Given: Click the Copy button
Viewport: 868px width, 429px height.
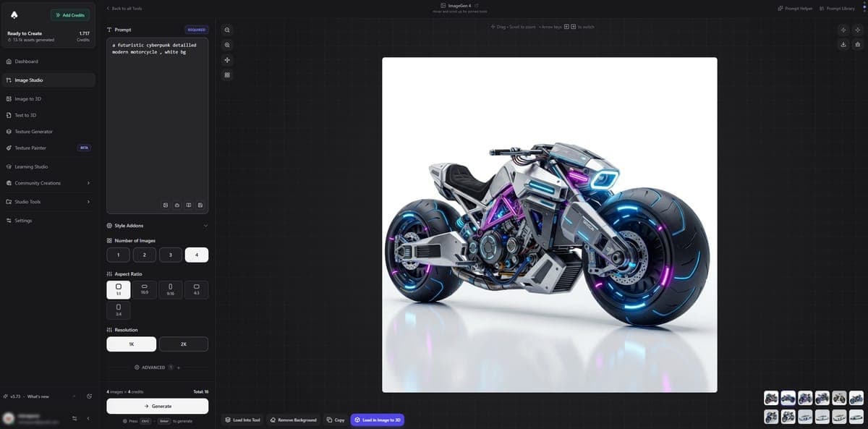Looking at the screenshot, I should point(335,420).
